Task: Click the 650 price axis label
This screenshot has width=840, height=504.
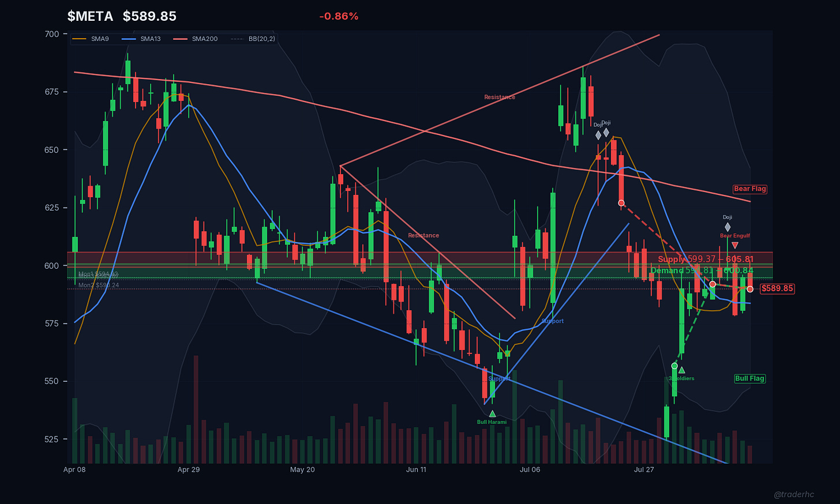Action: 52,150
